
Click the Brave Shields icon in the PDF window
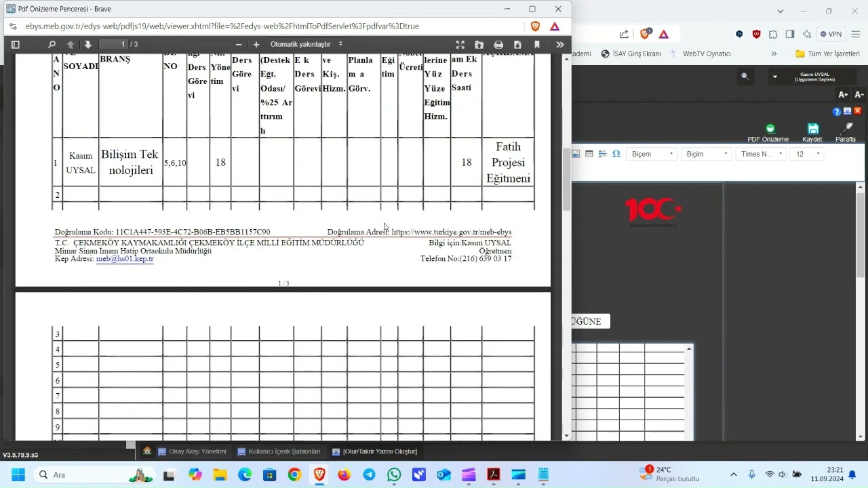click(536, 26)
